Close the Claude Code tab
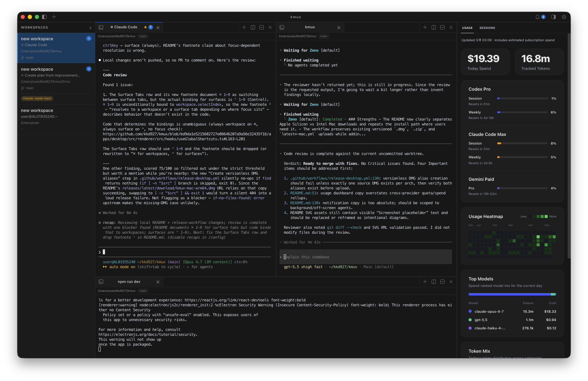The width and height of the screenshot is (588, 381). (158, 28)
